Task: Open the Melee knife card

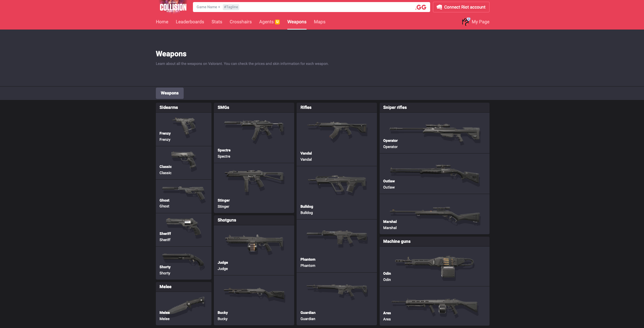Action: tap(184, 308)
